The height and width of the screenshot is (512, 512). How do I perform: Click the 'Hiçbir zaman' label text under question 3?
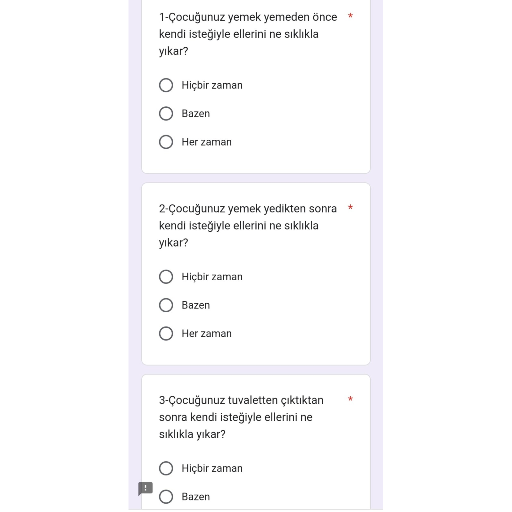tap(212, 468)
